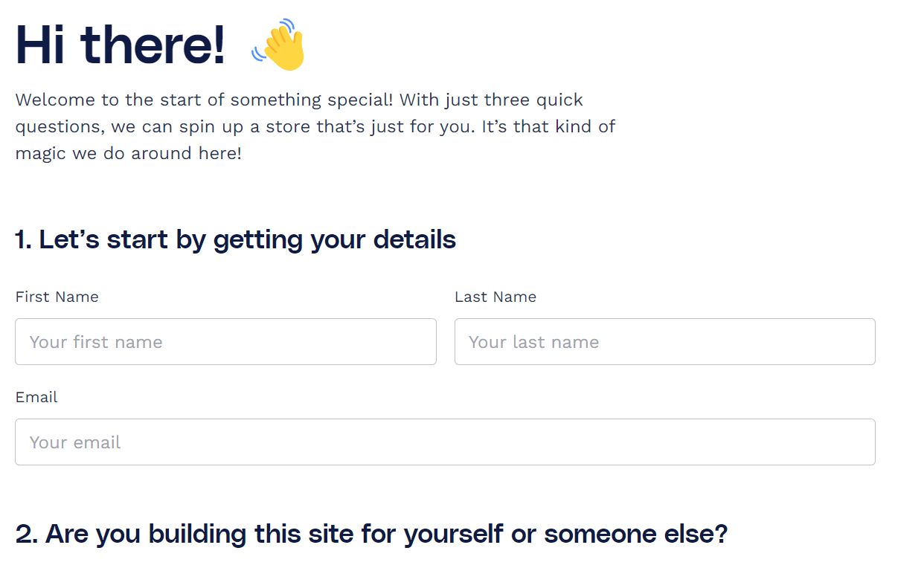Screen dimensions: 924x568
Task: Click the First Name label
Action: [x=57, y=297]
